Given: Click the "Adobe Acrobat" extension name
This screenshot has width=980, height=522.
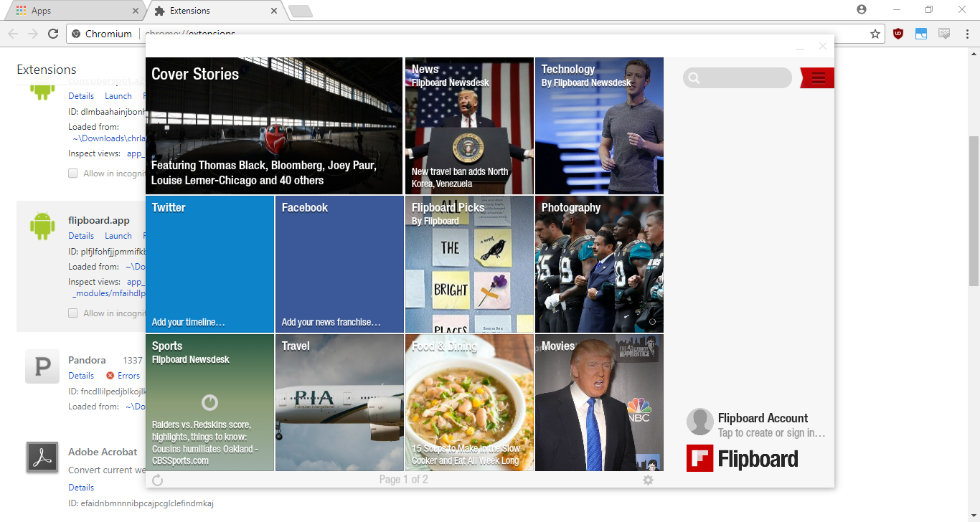Looking at the screenshot, I should click(x=103, y=452).
